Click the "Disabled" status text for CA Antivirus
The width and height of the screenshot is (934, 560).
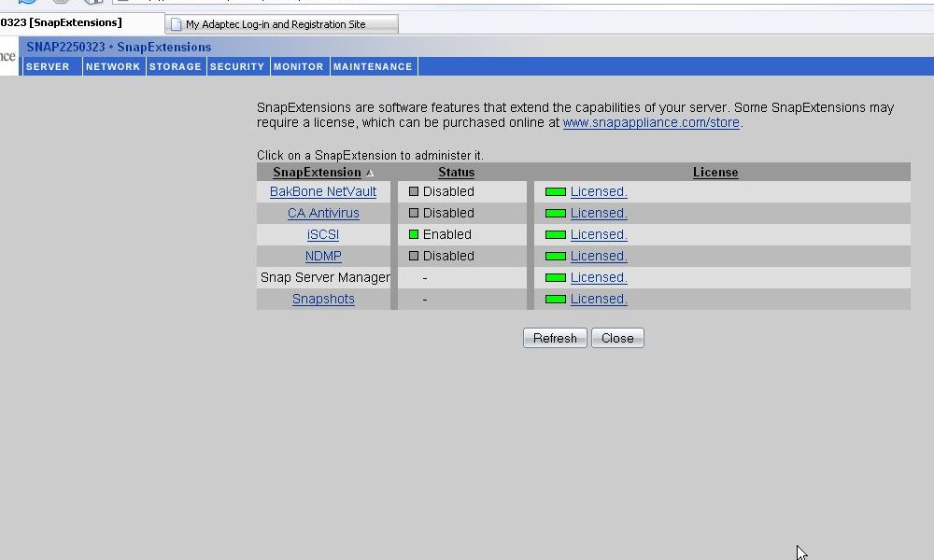pos(448,213)
